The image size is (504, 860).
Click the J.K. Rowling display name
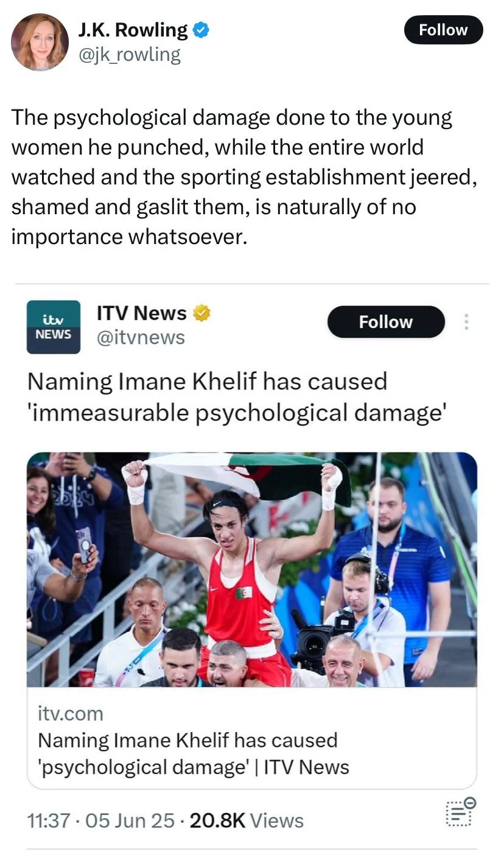point(133,30)
